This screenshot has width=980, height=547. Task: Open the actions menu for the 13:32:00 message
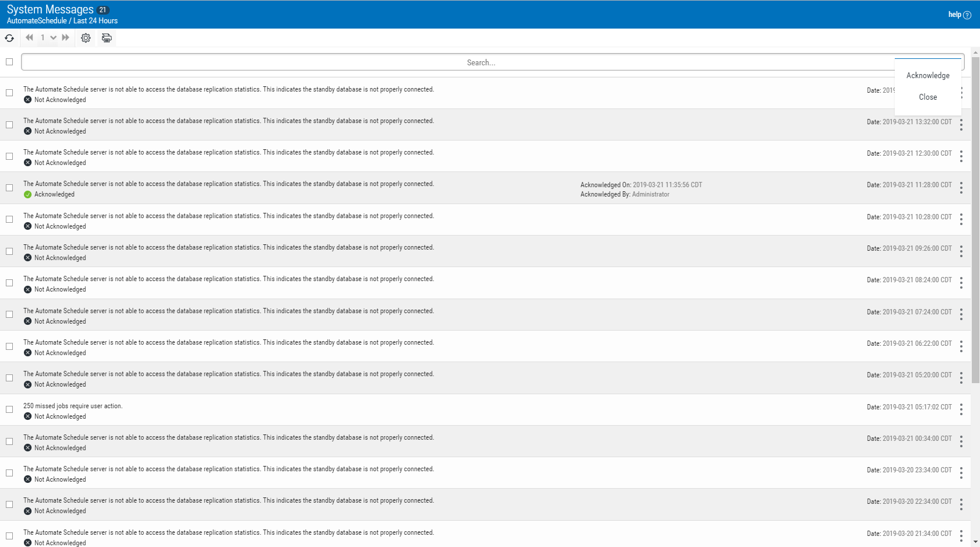click(961, 125)
